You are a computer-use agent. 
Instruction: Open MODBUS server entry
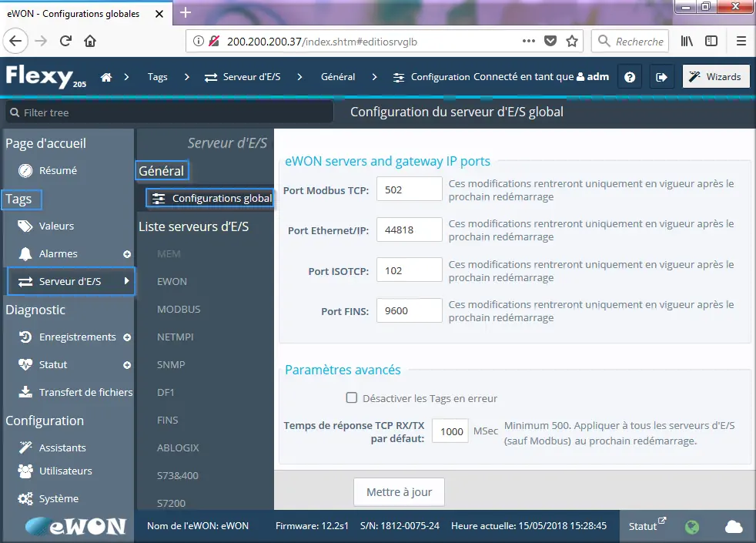[179, 309]
